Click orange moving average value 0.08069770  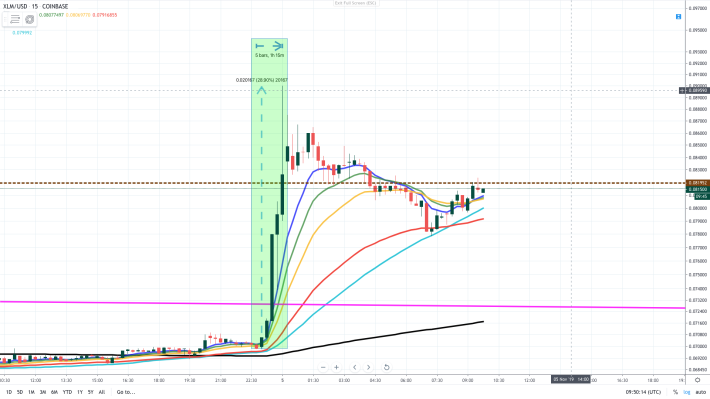(x=78, y=15)
